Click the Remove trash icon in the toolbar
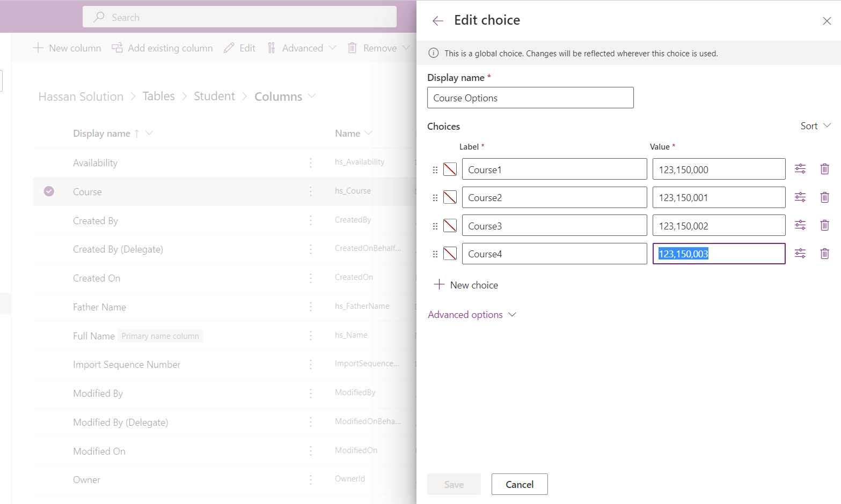Viewport: 841px width, 504px height. click(352, 48)
